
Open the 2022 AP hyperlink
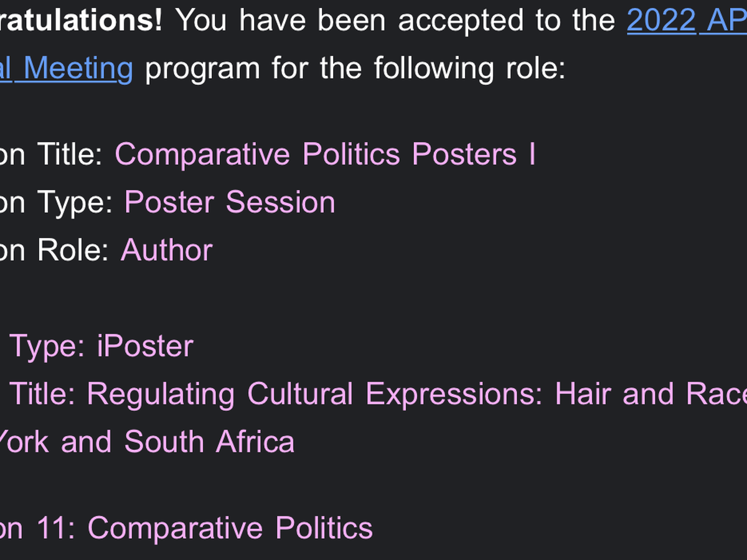tap(686, 21)
